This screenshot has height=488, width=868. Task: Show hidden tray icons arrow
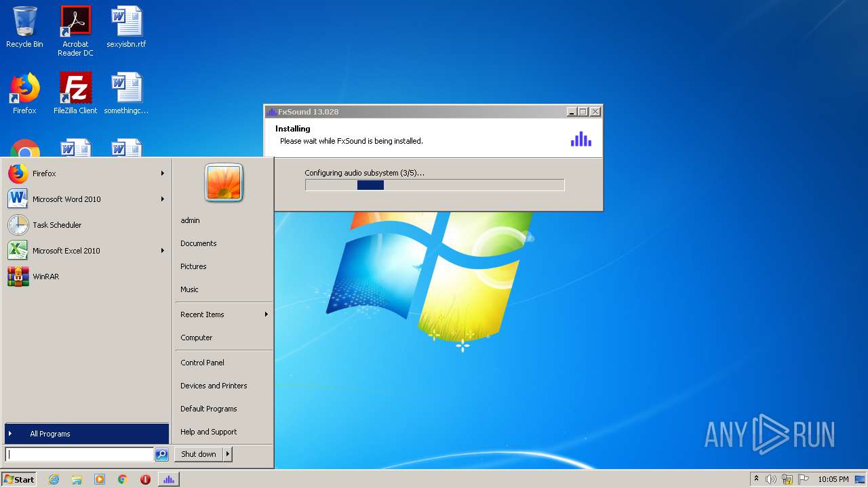(x=756, y=479)
